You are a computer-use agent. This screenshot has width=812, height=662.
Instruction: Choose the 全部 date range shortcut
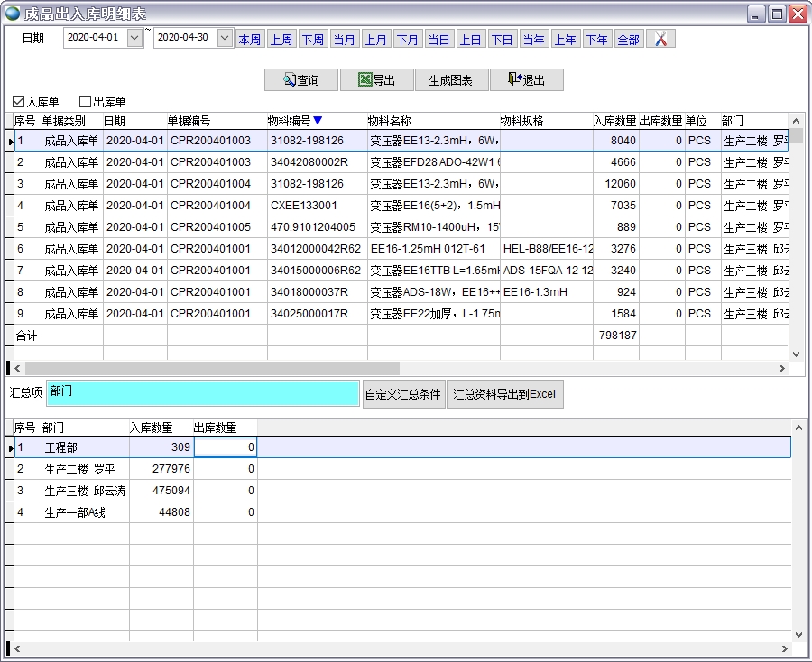pyautogui.click(x=628, y=40)
